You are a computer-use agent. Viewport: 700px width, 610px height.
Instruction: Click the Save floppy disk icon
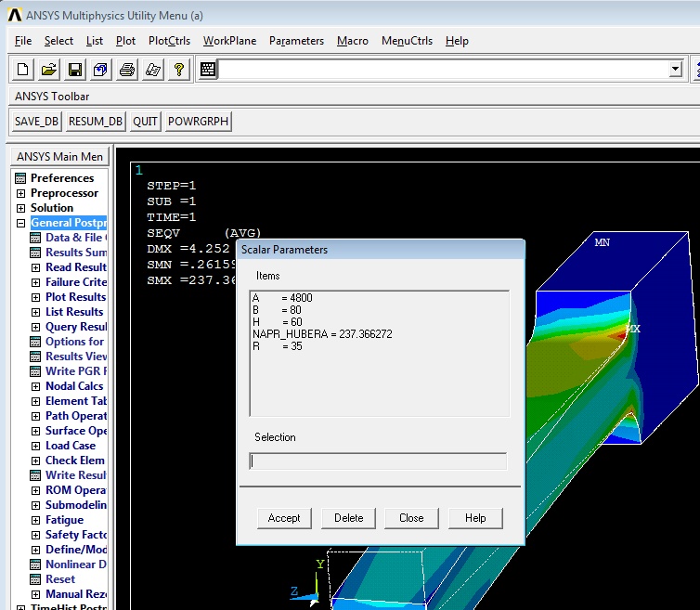(x=74, y=70)
